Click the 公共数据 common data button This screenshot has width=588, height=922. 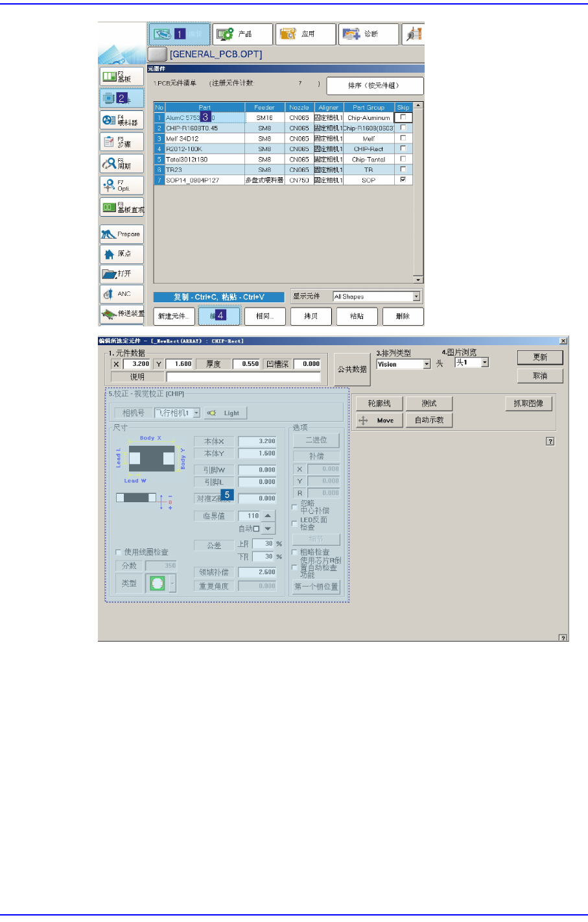point(352,369)
